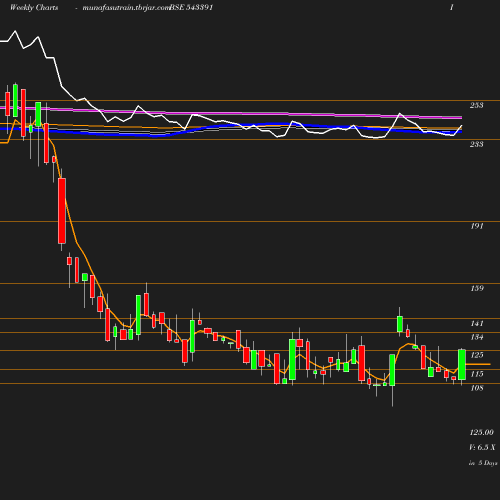Viewport: 500px width, 500px height.
Task: Click the last green candlestick at chart's right end
Action: tap(462, 364)
